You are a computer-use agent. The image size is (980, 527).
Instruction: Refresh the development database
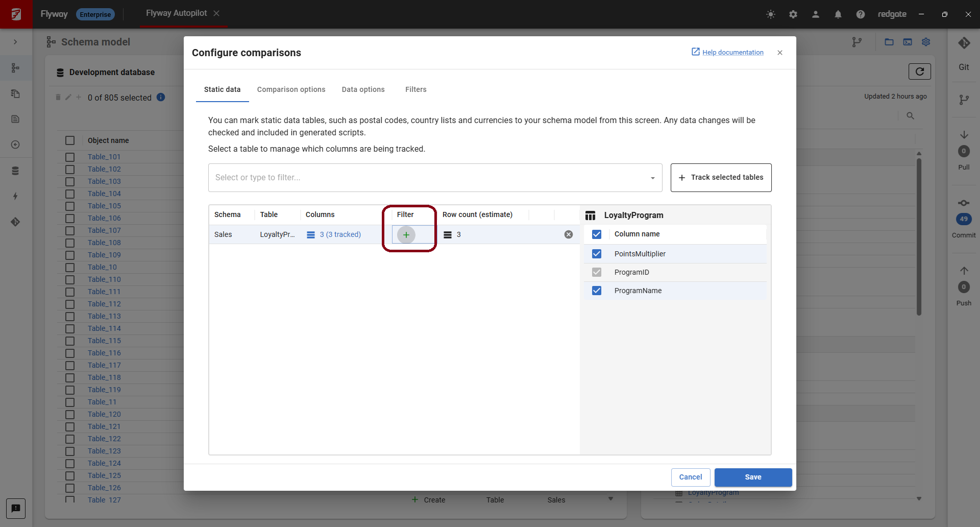(919, 71)
